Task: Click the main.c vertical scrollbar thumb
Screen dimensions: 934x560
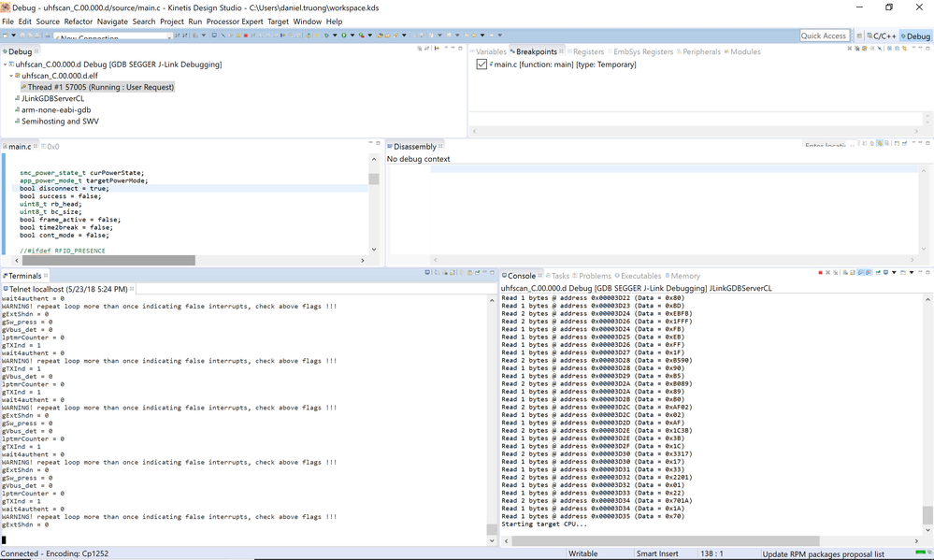Action: coord(373,179)
